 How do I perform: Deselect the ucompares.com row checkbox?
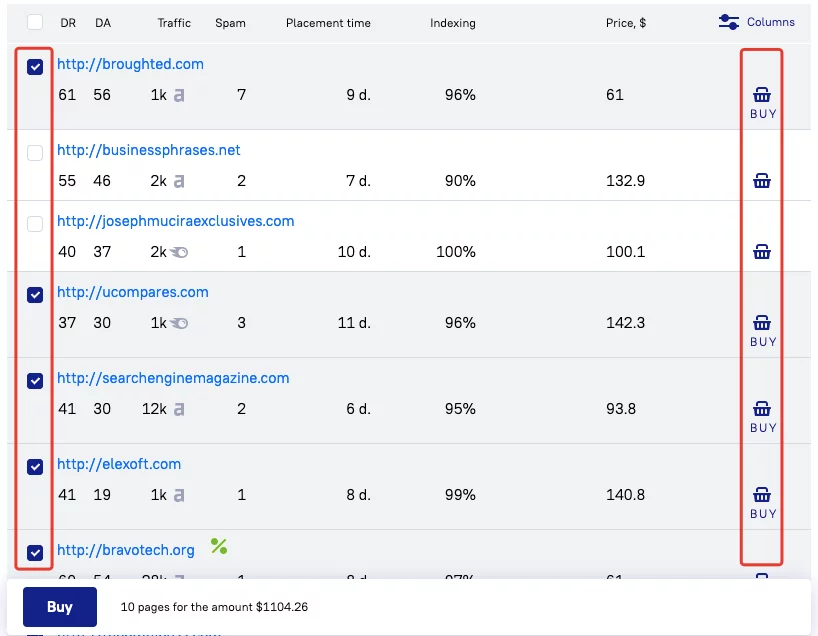35,295
